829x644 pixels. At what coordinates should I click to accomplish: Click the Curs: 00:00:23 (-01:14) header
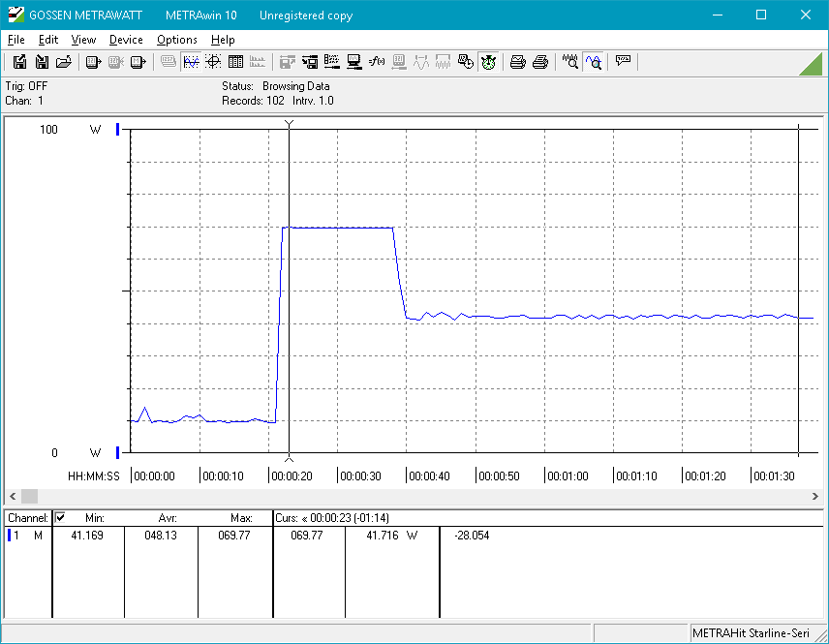(332, 518)
